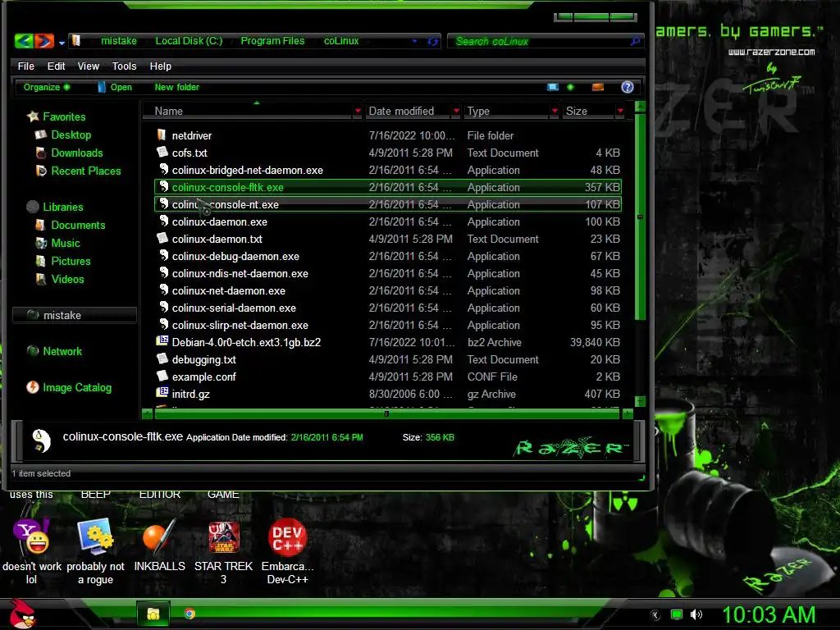
Task: Click the search magnifier icon
Action: (636, 41)
